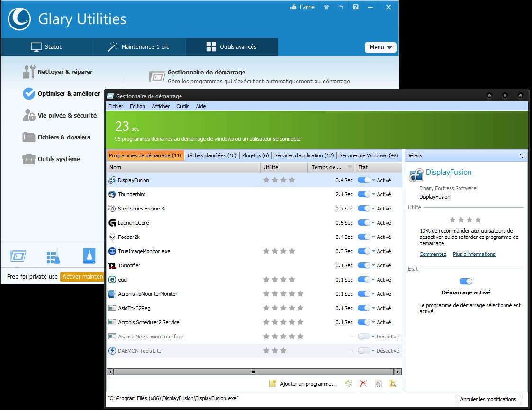The image size is (532, 410).
Task: Click the horizontal scrollbar left arrow
Action: 110,372
